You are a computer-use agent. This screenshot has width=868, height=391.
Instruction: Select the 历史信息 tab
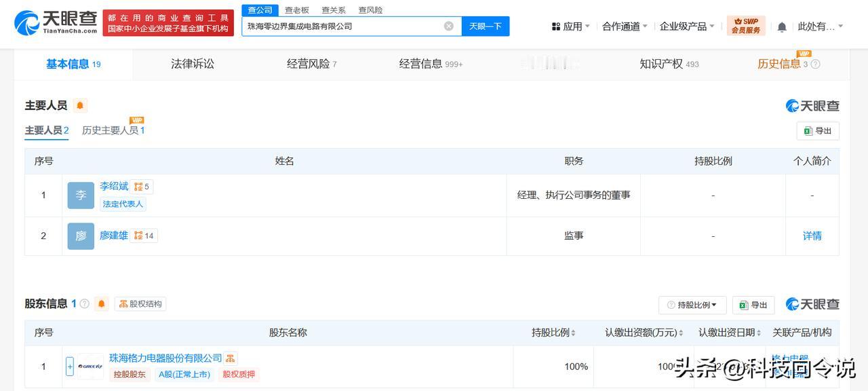pyautogui.click(x=779, y=64)
